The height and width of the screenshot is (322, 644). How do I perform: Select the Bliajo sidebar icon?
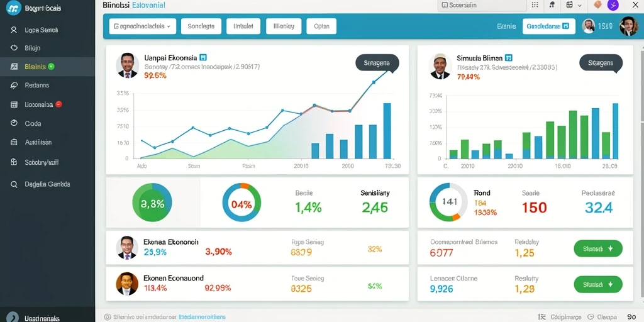14,48
